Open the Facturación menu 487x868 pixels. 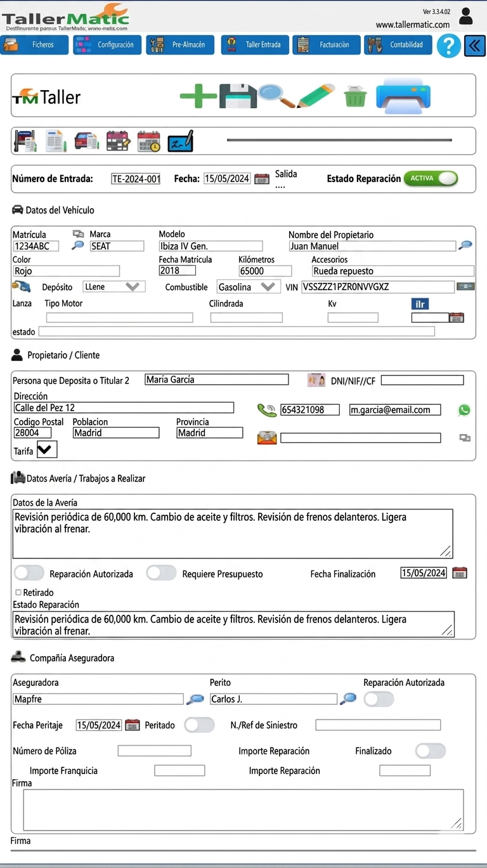327,45
